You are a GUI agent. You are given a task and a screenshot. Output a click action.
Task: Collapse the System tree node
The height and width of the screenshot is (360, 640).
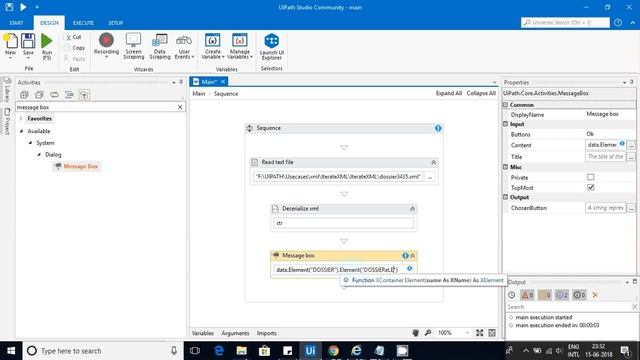tap(30, 143)
